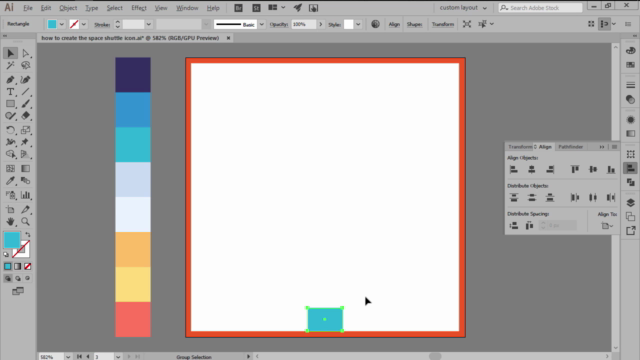Select the Pen tool

[10, 80]
